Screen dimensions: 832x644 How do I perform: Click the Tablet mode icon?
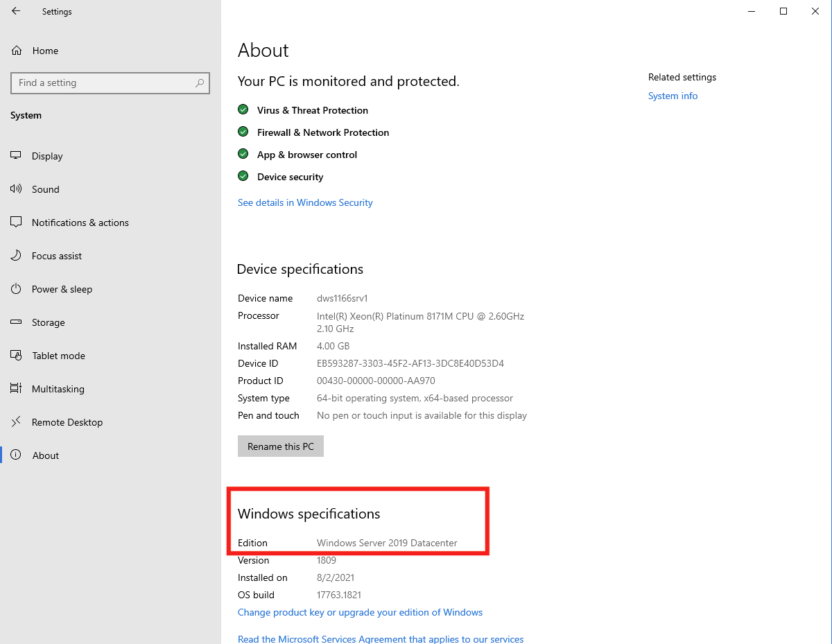pos(16,356)
